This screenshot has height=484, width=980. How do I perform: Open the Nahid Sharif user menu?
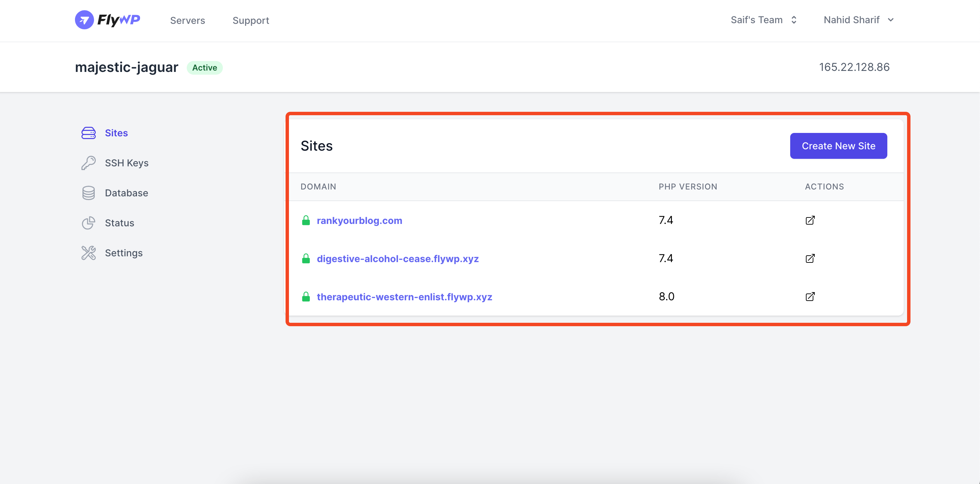click(859, 20)
